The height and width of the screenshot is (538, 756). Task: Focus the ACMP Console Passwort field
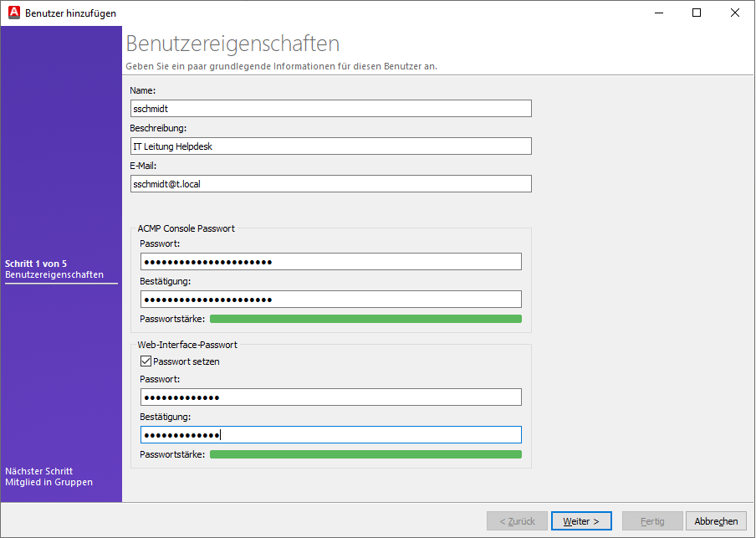click(331, 262)
